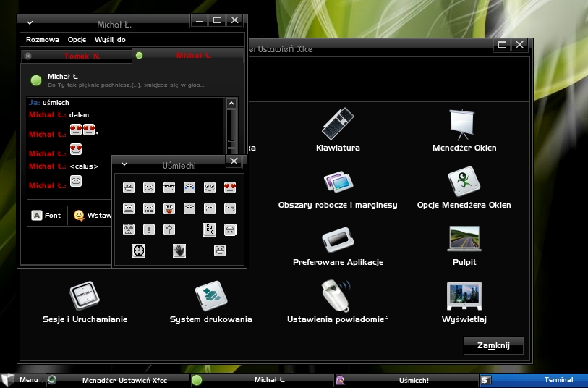Viewport: 588px width, 388px height.
Task: Pick the heart-eyes emoticon in Uśmiech! picker
Action: coord(230,187)
